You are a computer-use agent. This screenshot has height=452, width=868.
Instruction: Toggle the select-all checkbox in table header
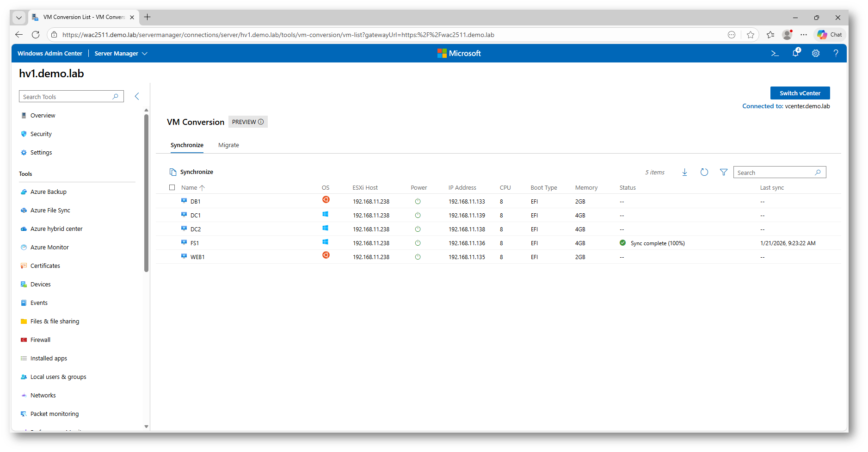point(172,188)
